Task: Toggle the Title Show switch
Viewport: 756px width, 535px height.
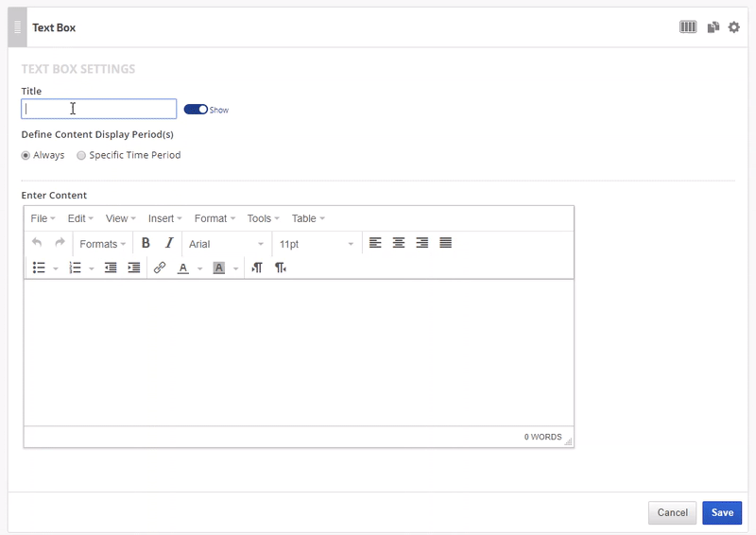Action: pos(196,110)
